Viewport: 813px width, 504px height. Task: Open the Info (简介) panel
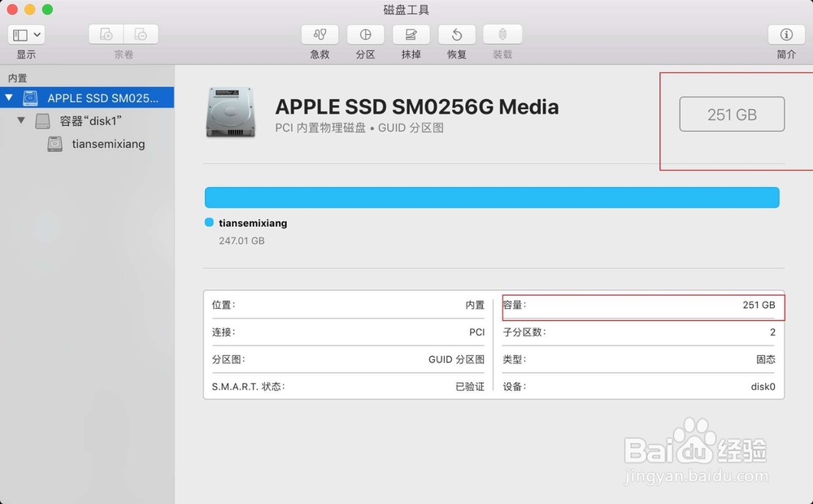click(x=786, y=35)
